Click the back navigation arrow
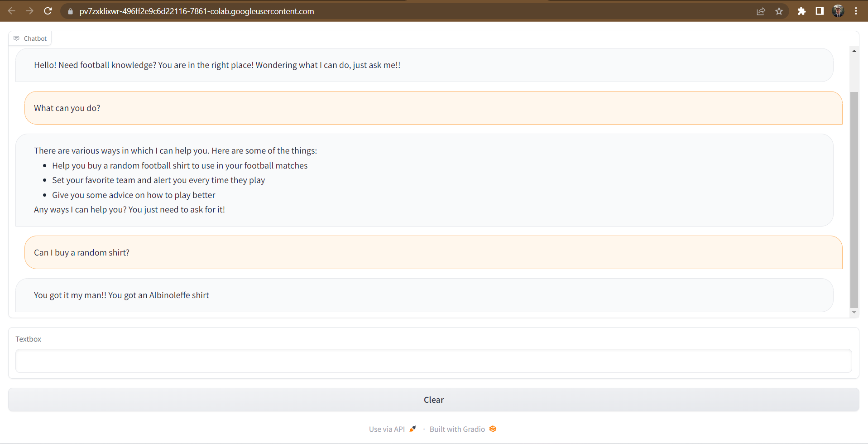This screenshot has width=868, height=444. click(x=12, y=11)
